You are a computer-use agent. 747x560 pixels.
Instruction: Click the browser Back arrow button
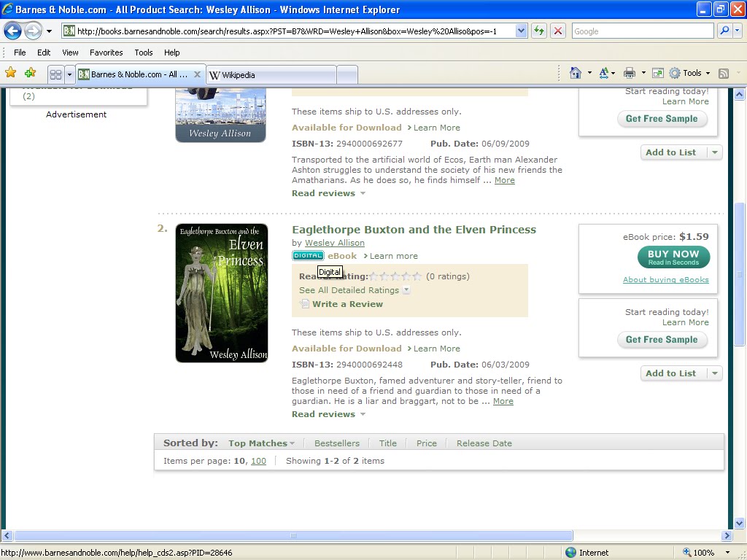pyautogui.click(x=13, y=31)
